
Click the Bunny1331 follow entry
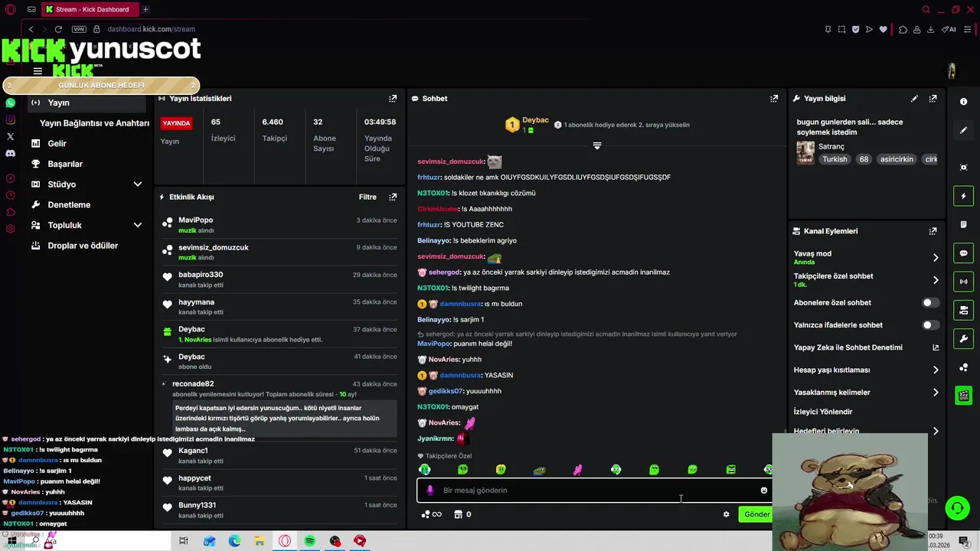[279, 510]
